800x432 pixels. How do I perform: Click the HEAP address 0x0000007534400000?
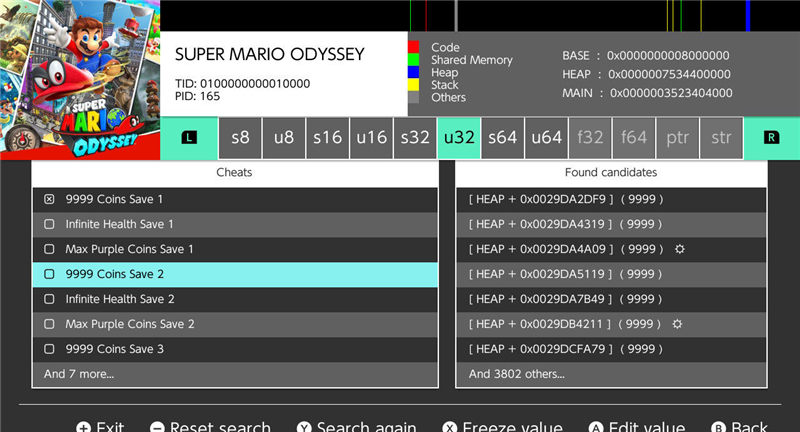[669, 74]
